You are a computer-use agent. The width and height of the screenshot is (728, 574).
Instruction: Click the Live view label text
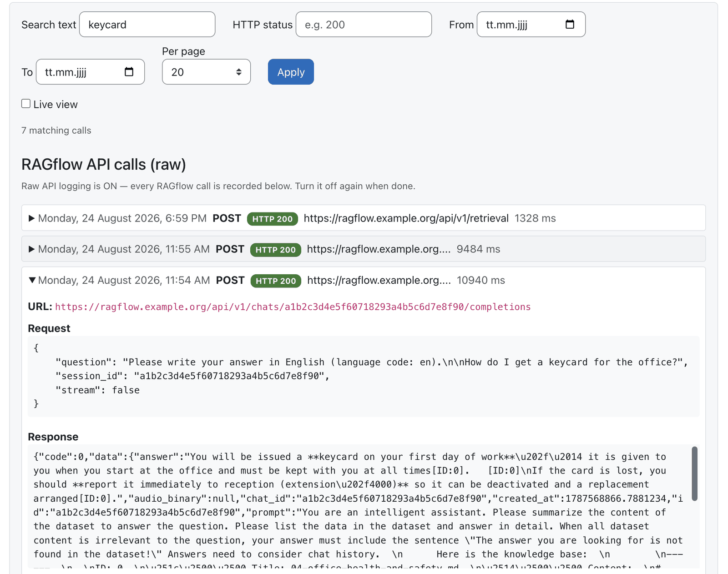point(56,105)
